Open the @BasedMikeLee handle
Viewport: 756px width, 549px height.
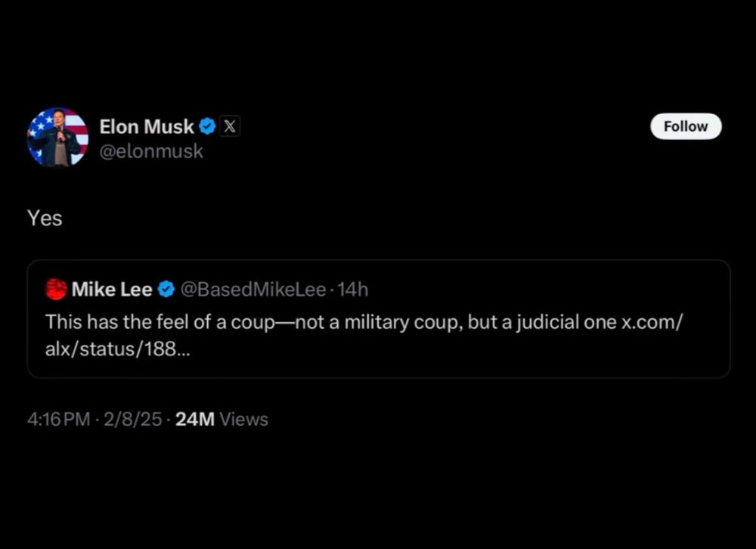coord(255,289)
